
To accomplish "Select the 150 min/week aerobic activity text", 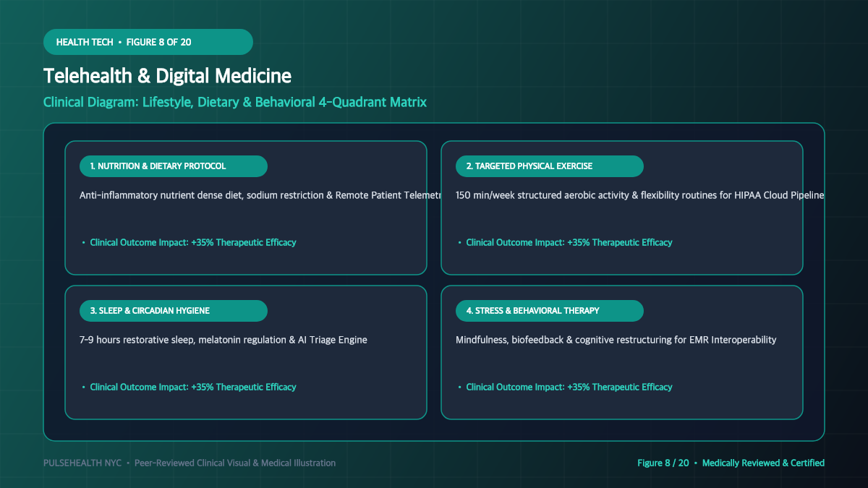I will coord(640,195).
